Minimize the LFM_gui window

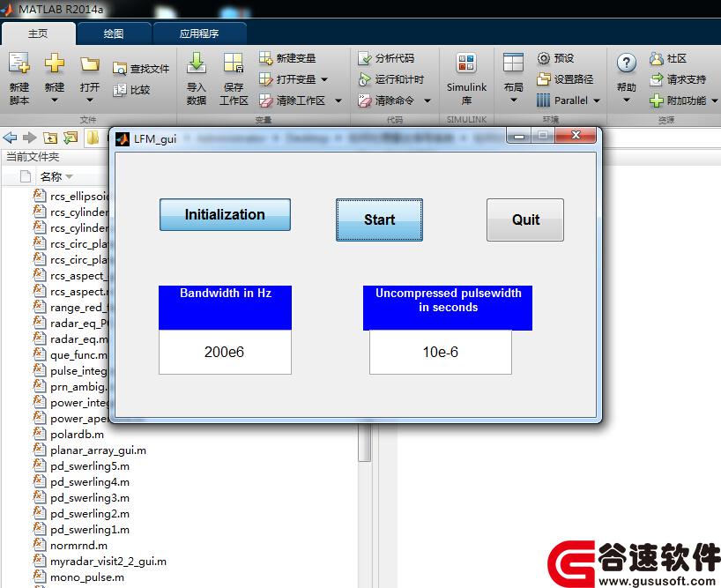pos(519,136)
